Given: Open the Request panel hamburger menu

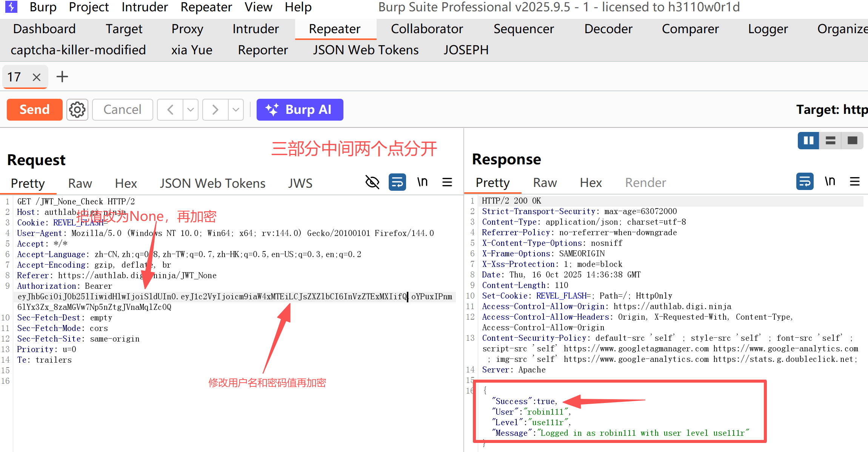Looking at the screenshot, I should (447, 182).
